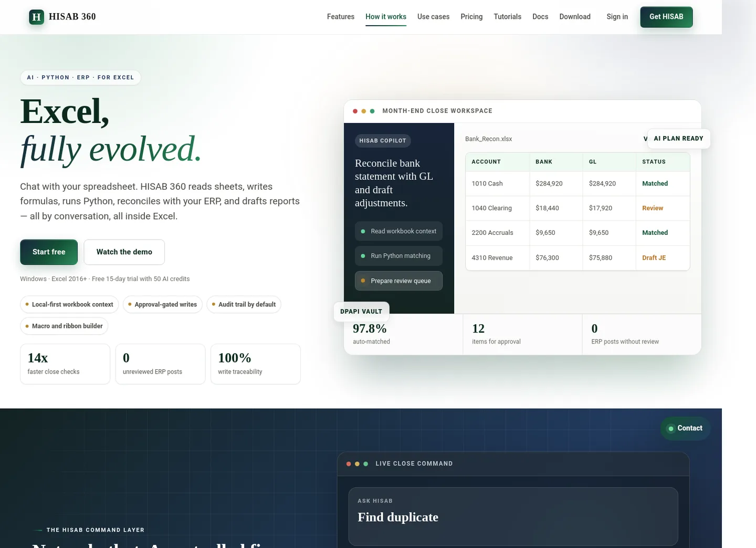Open the Pricing nav link
756x548 pixels.
(471, 17)
